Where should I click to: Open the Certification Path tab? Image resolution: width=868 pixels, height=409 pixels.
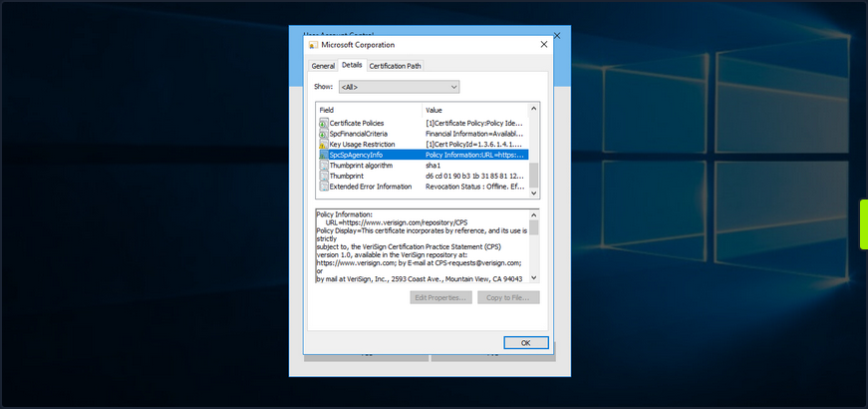[x=396, y=66]
